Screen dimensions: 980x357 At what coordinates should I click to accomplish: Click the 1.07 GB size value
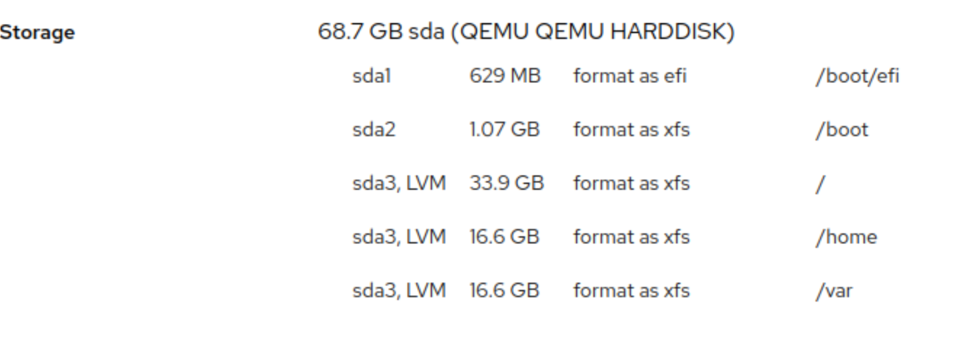[x=504, y=129]
